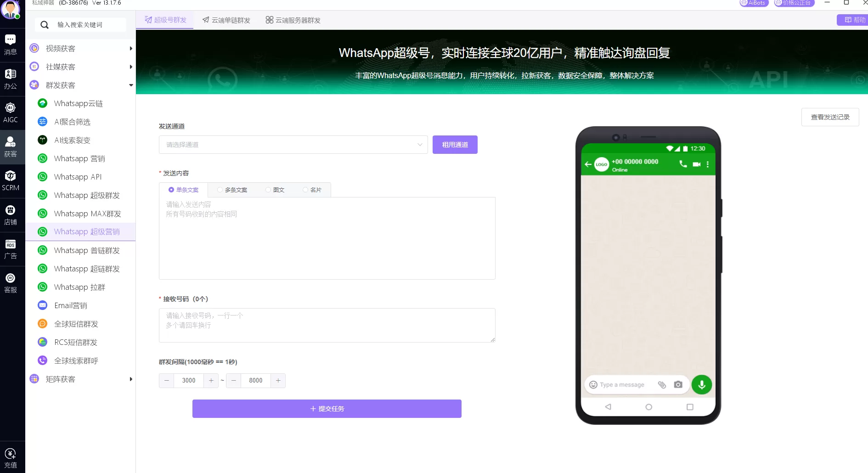This screenshot has height=473, width=868.
Task: Select the 多条文案 radio option
Action: click(x=232, y=190)
